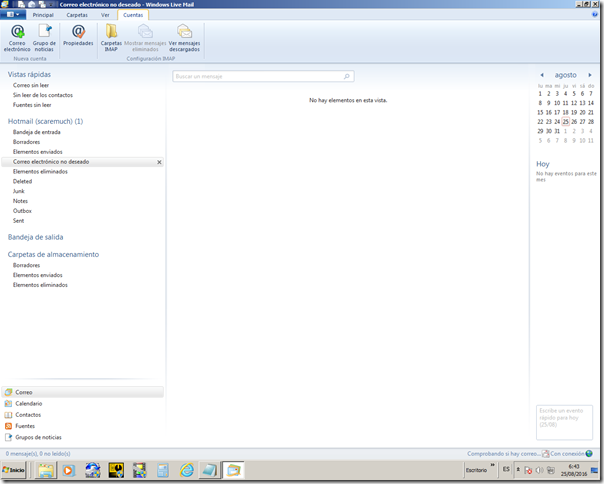Viewport: 604px width, 484px height.
Task: Open the Sent folder
Action: 18,221
